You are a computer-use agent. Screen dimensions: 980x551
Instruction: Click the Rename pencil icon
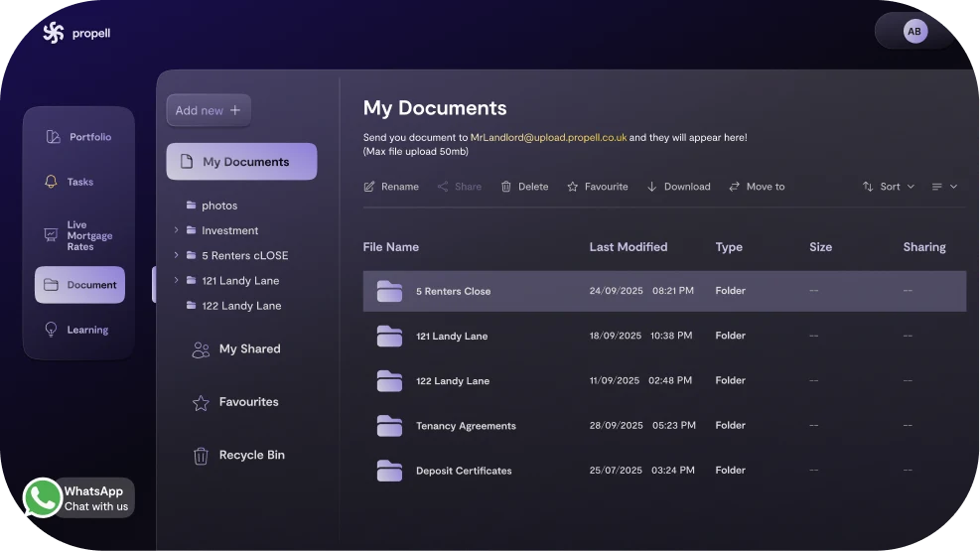point(369,187)
